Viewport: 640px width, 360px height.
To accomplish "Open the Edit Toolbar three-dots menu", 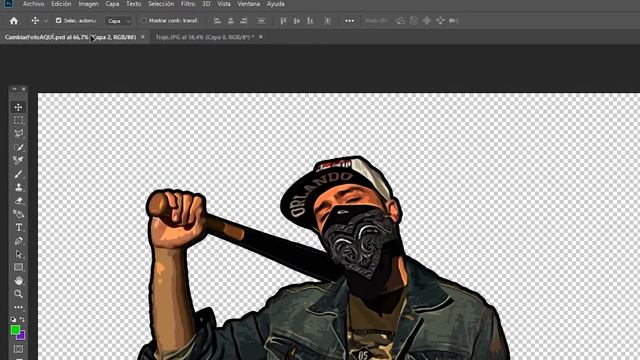I will click(18, 307).
